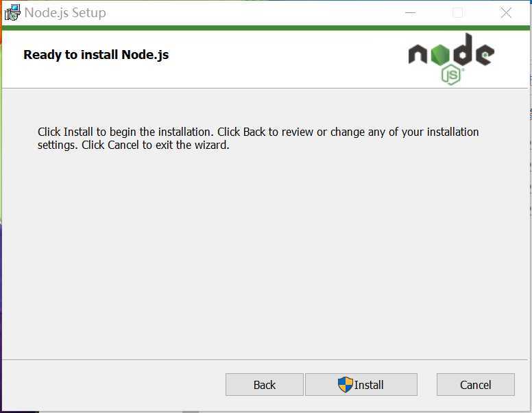The image size is (532, 413).
Task: Click the 'Node.js Setup' window title text
Action: pos(65,13)
